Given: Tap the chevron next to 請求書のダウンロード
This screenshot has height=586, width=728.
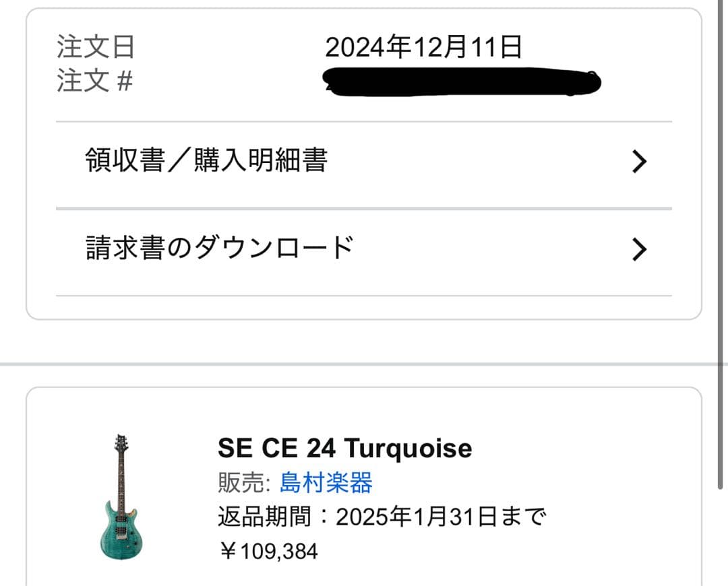Looking at the screenshot, I should click(x=639, y=248).
